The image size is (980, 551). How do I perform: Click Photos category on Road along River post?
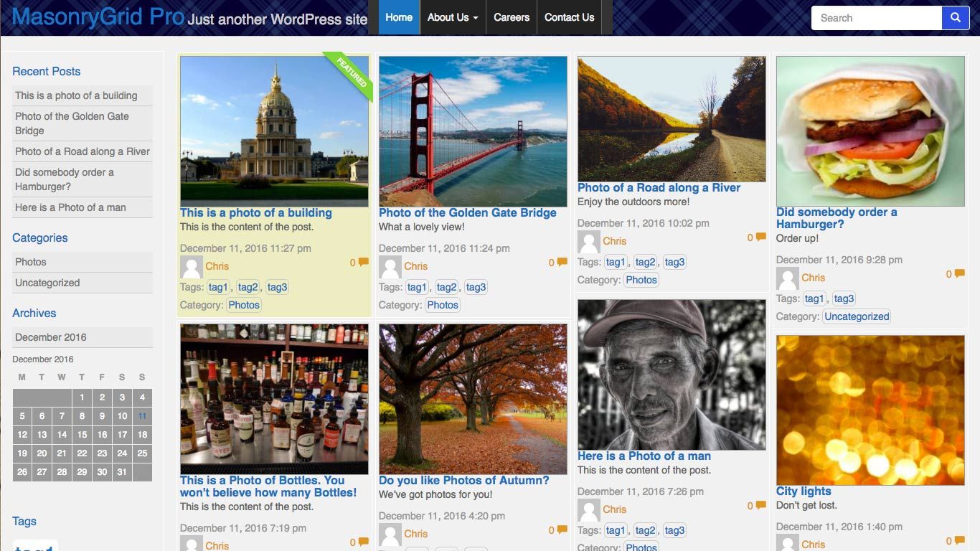pyautogui.click(x=641, y=280)
